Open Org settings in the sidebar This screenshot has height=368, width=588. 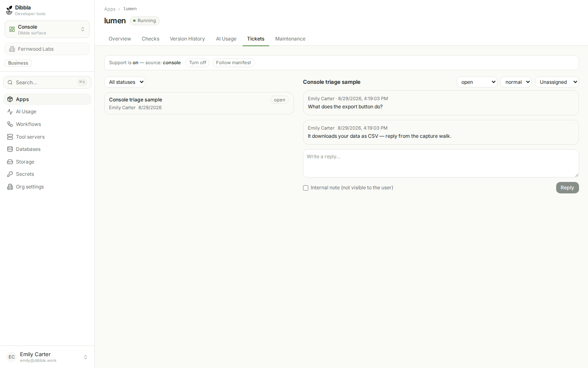(47, 187)
